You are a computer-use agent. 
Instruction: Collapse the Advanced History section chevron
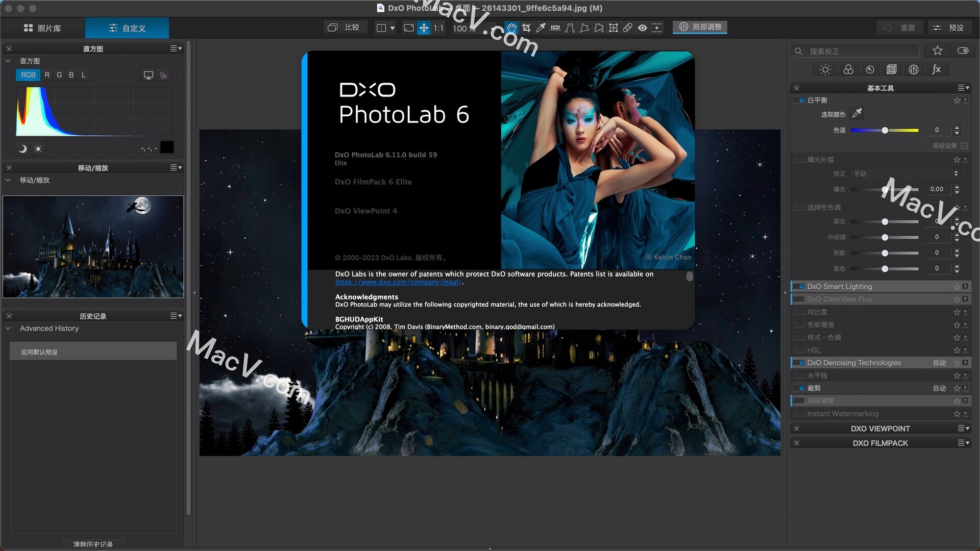pyautogui.click(x=8, y=328)
